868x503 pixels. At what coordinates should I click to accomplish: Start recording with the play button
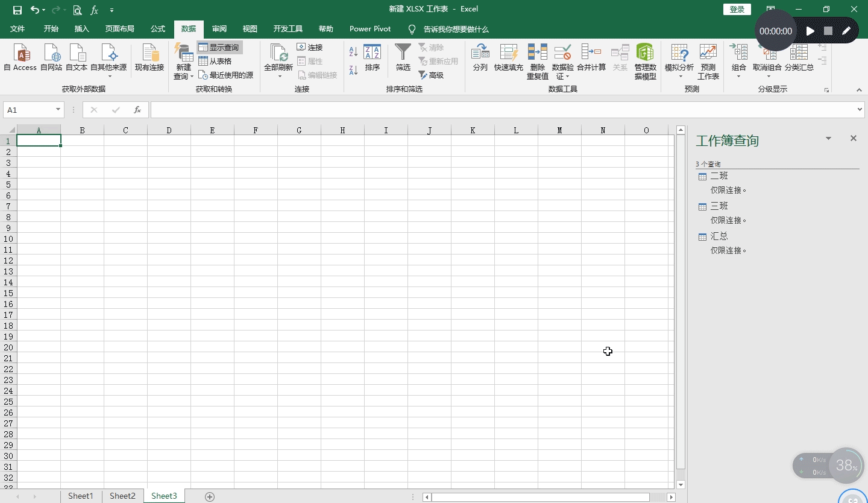click(x=810, y=31)
